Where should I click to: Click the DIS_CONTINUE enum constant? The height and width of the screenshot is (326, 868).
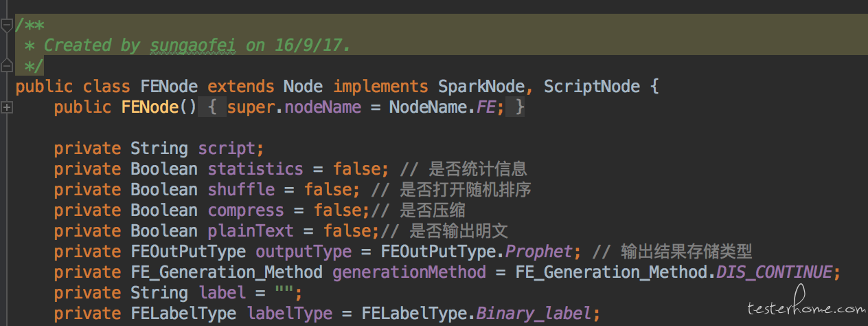pyautogui.click(x=773, y=272)
